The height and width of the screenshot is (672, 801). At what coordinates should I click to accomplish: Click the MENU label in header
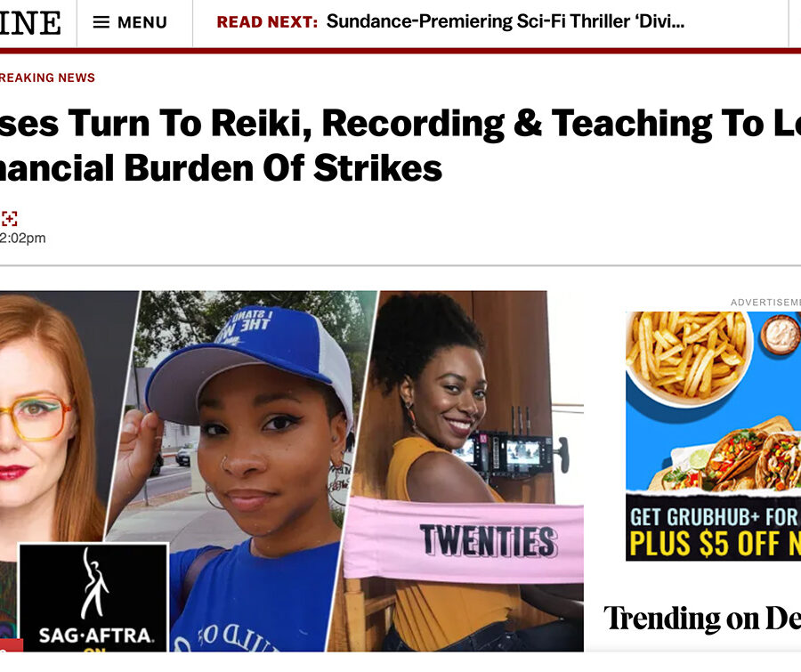tap(142, 22)
